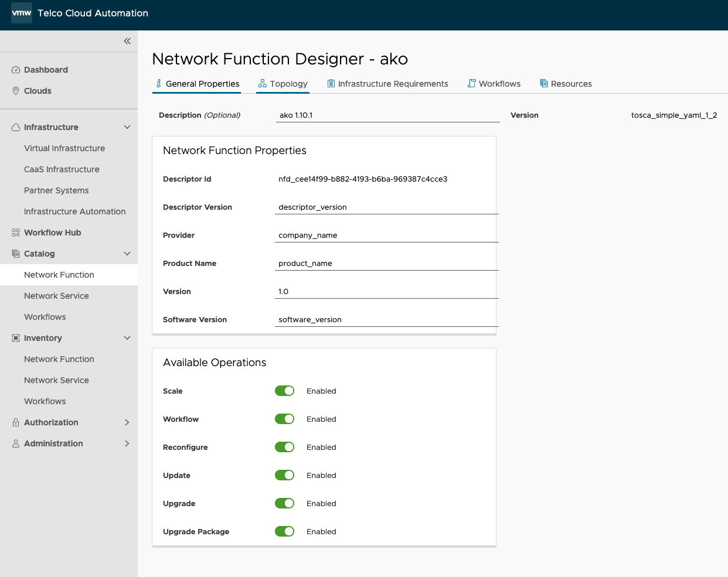Click the Inventory icon in the sidebar
The image size is (728, 577).
click(15, 338)
